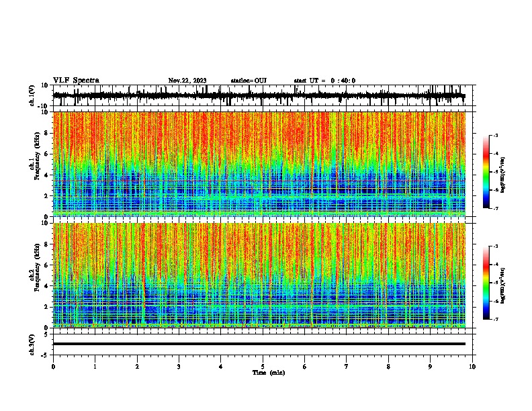Click the 'ch.1(V)' waveform axis label
This screenshot has width=532, height=411.
pos(32,95)
